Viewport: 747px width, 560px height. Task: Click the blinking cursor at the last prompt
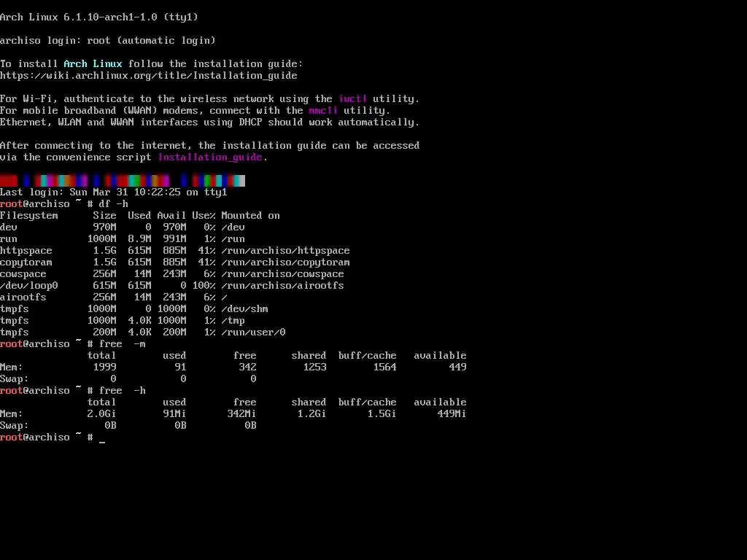coord(102,442)
